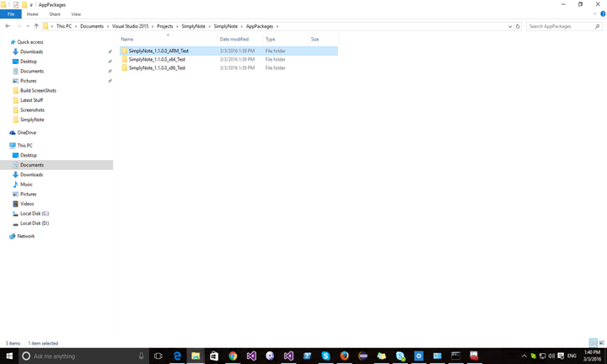Open Latest Stuff folder in sidebar
This screenshot has height=364, width=607.
(x=31, y=100)
